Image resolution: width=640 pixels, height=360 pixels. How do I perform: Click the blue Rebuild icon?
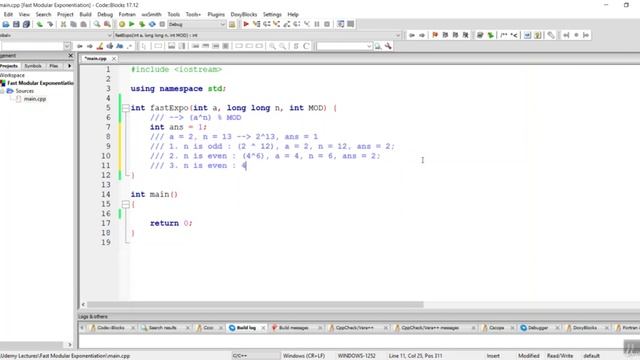152,24
